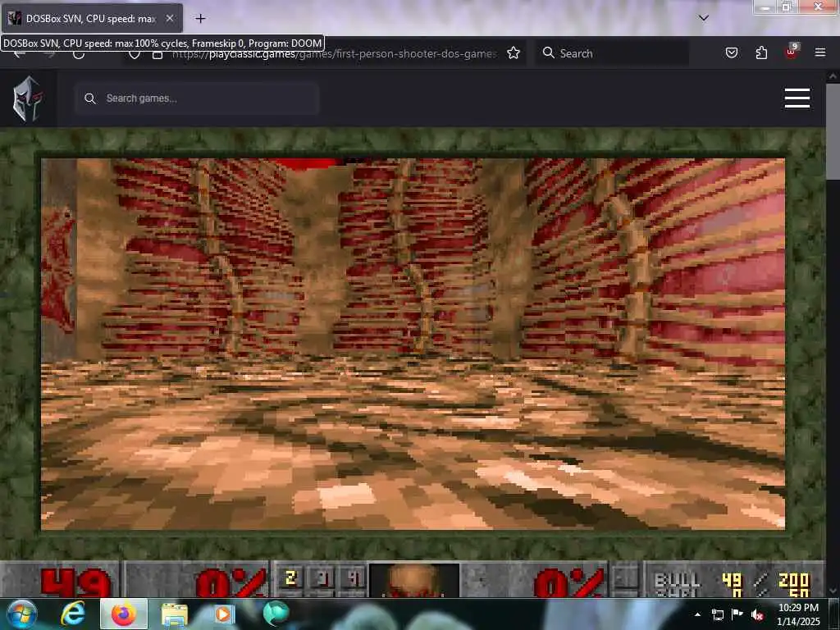840x630 pixels.
Task: Open the site hamburger menu
Action: click(x=797, y=98)
